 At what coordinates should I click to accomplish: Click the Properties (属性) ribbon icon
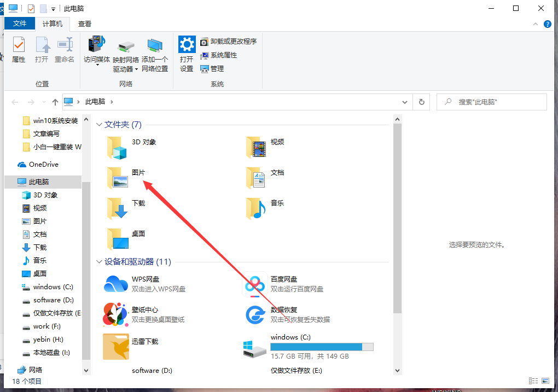(19, 50)
